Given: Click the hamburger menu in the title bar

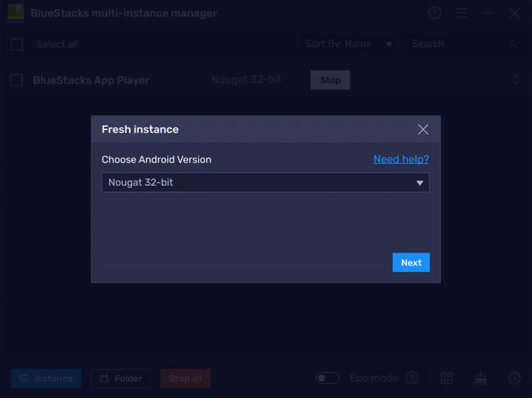Looking at the screenshot, I should 462,13.
